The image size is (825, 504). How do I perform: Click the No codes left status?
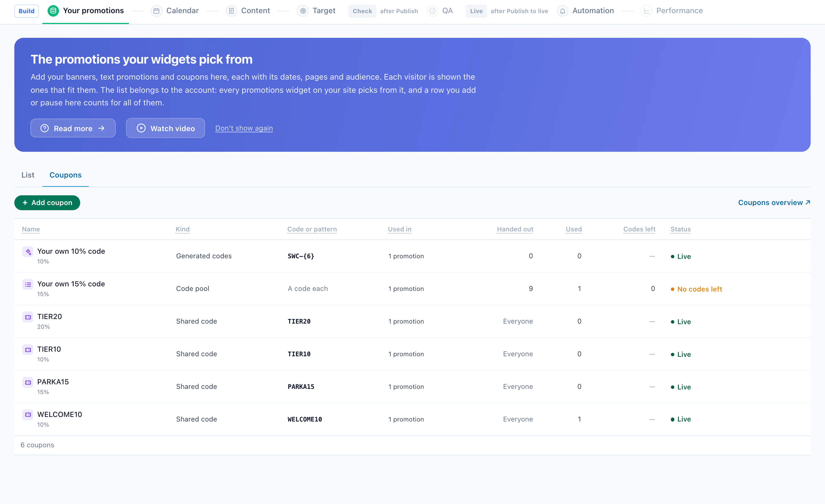pyautogui.click(x=696, y=289)
